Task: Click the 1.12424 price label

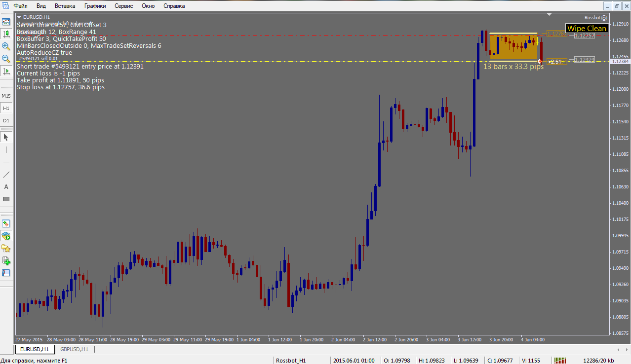Action: pos(585,59)
